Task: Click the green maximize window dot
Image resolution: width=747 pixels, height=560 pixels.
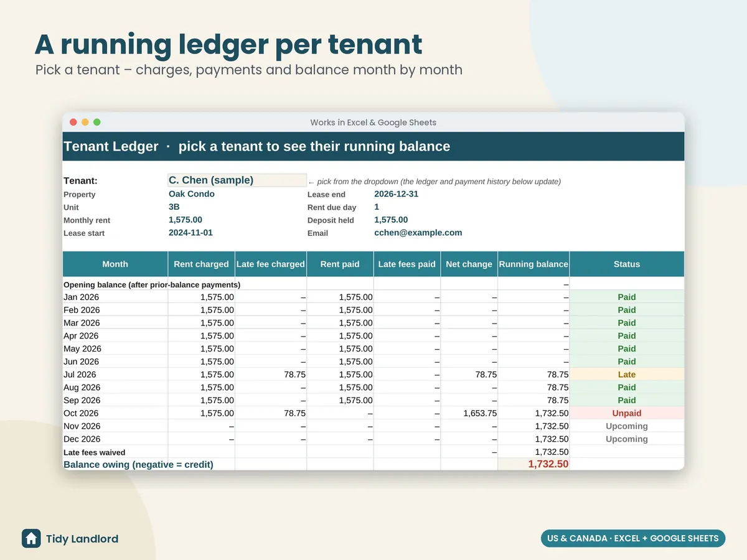Action: 96,123
